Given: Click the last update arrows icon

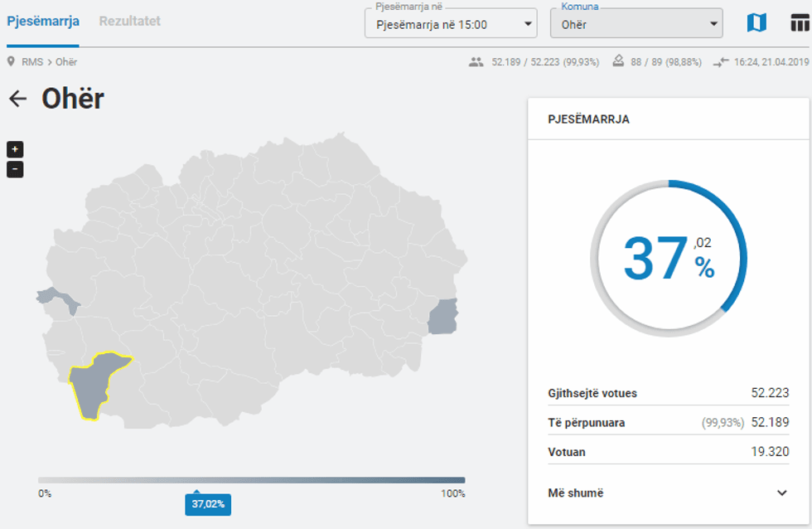Looking at the screenshot, I should pyautogui.click(x=721, y=61).
